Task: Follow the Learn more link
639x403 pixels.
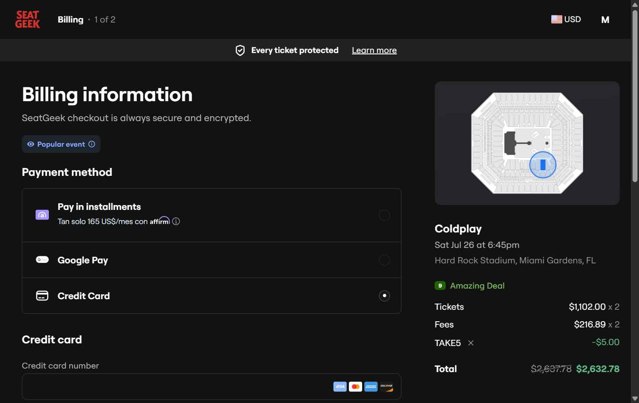Action: click(x=374, y=51)
